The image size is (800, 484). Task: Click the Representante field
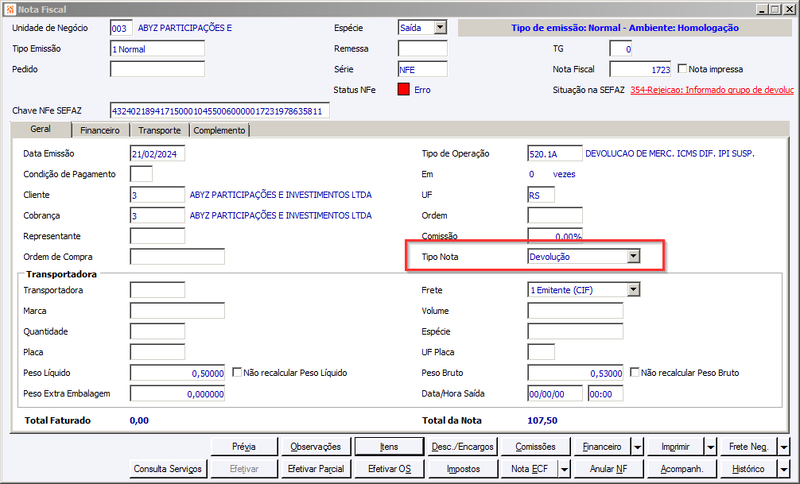[x=157, y=236]
